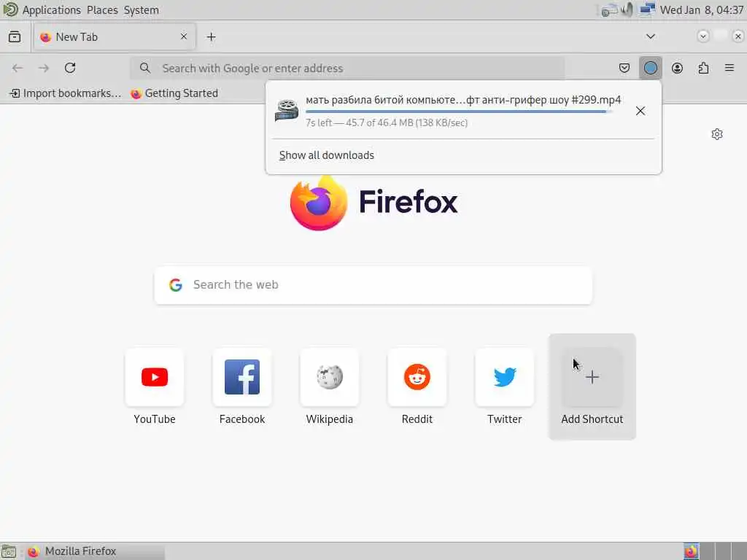Open a new tab with plus button
Screen dimensions: 747x560
pyautogui.click(x=211, y=36)
